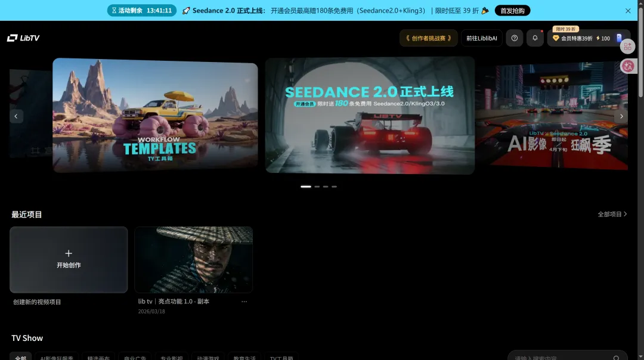Open the Seedance 2.0 正式上线 banner

coord(370,116)
